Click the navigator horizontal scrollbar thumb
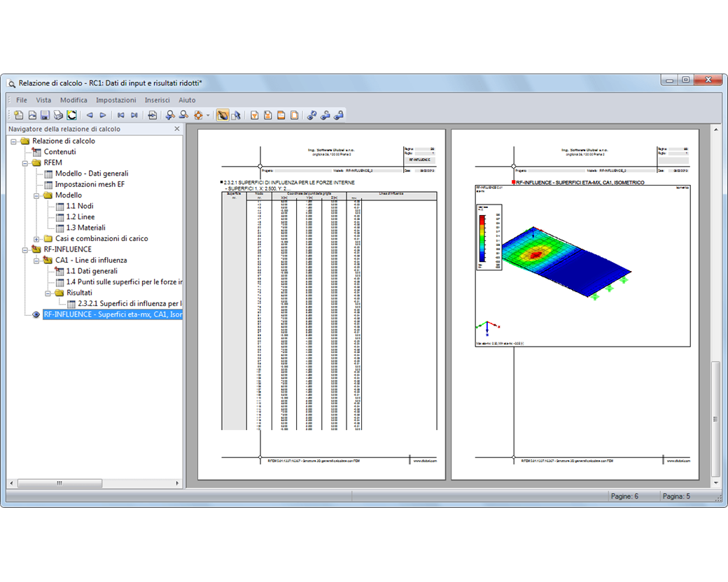 coord(59,483)
